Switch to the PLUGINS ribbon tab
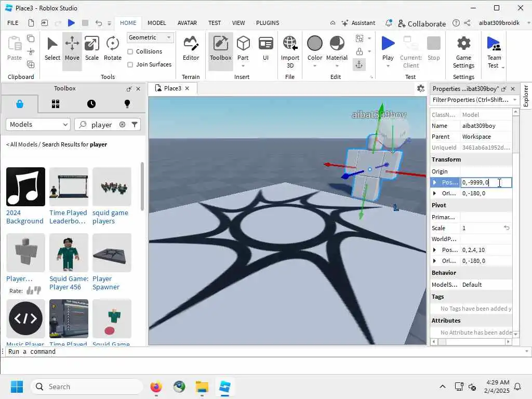 click(x=268, y=23)
